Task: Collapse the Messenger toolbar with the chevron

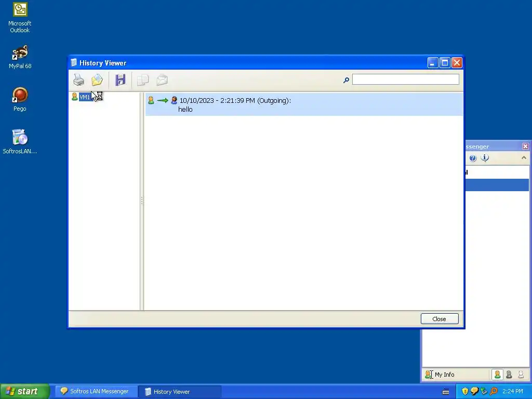Action: (x=524, y=158)
